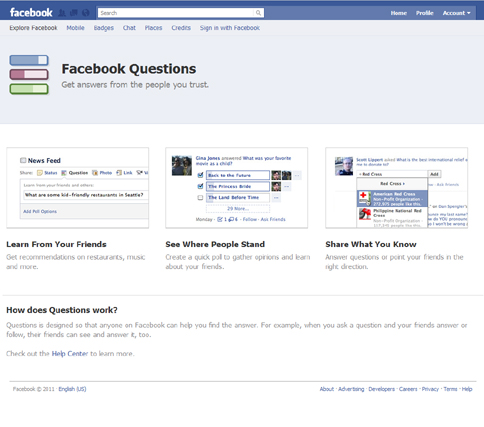Open the Help Center link

click(x=70, y=354)
